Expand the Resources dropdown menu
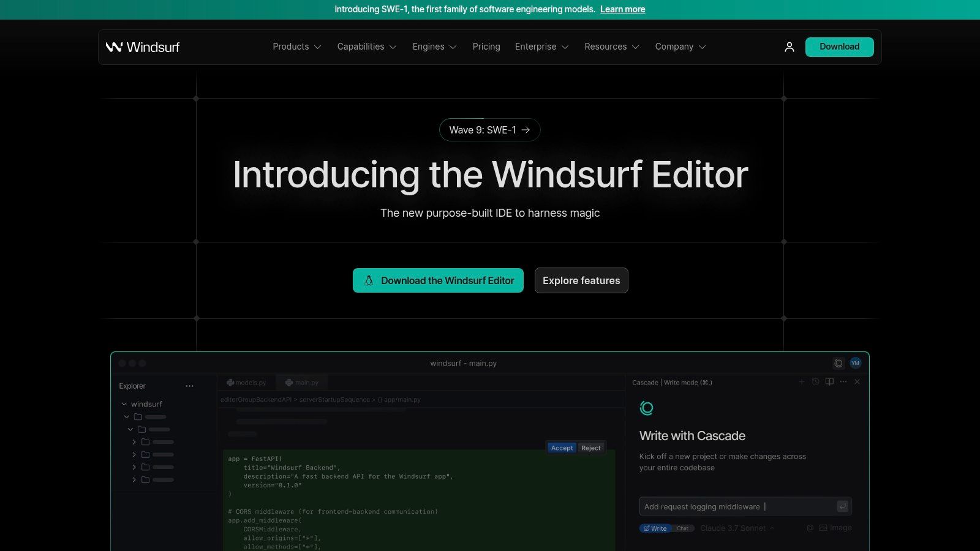This screenshot has width=980, height=551. coord(611,47)
